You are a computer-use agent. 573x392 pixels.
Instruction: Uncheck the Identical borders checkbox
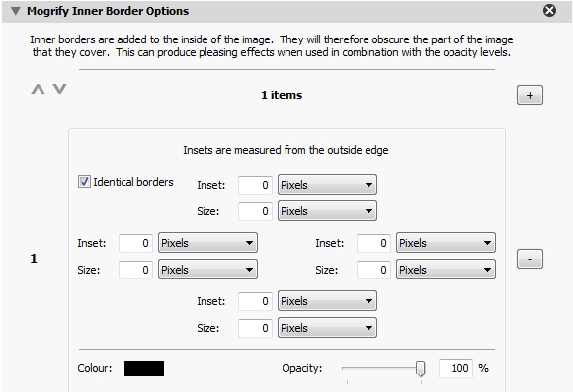[x=84, y=182]
